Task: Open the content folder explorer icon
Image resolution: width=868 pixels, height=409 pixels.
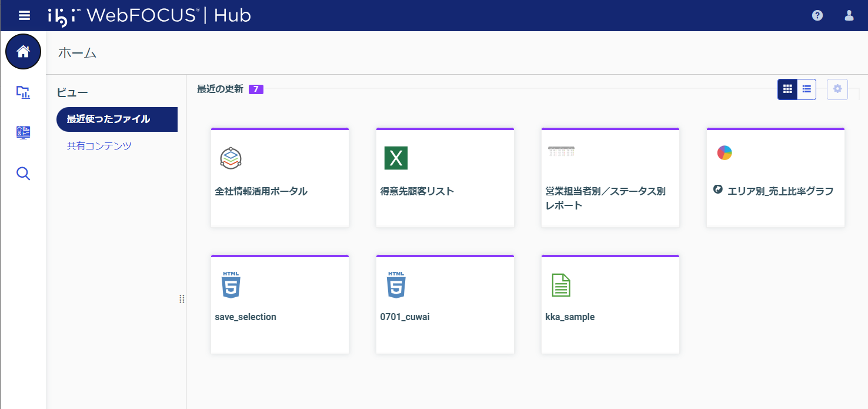Action: coord(23,92)
